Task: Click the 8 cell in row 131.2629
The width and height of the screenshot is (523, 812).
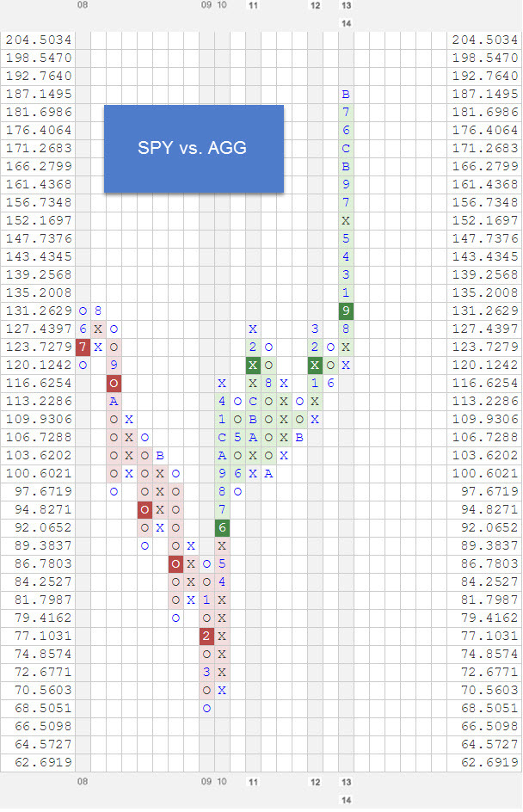Action: click(x=98, y=311)
